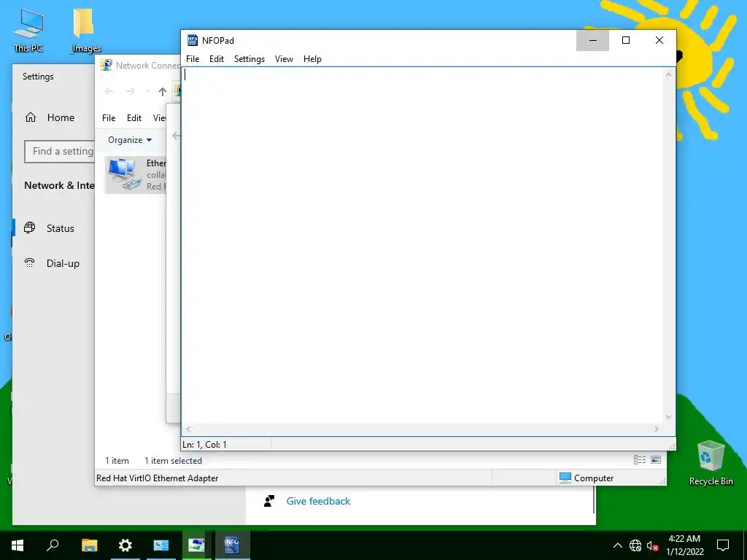This screenshot has height=560, width=747.
Task: Expand the Organize dropdown in Network Connections
Action: coord(130,140)
